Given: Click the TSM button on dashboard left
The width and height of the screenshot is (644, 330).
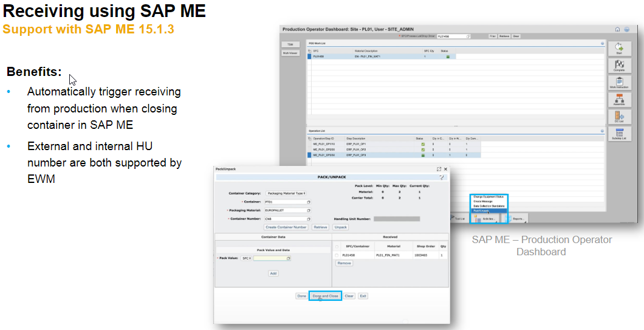Looking at the screenshot, I should (290, 44).
